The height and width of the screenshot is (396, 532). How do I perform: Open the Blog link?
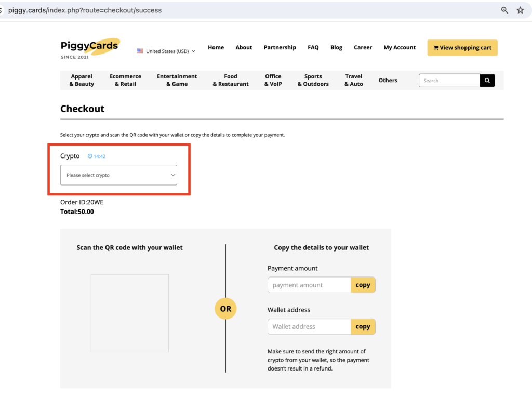[336, 47]
